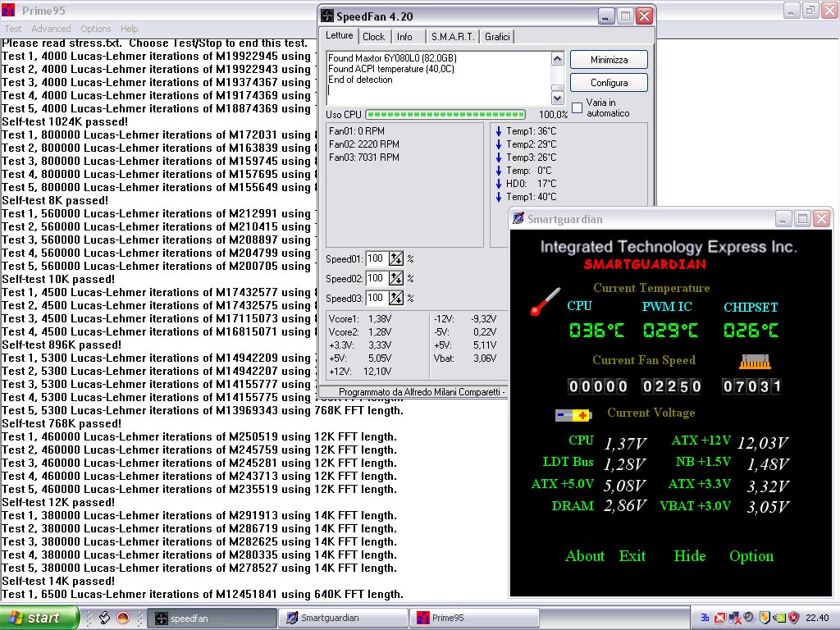This screenshot has height=630, width=840.
Task: Click the Prime95 title bar icon
Action: tap(8, 10)
